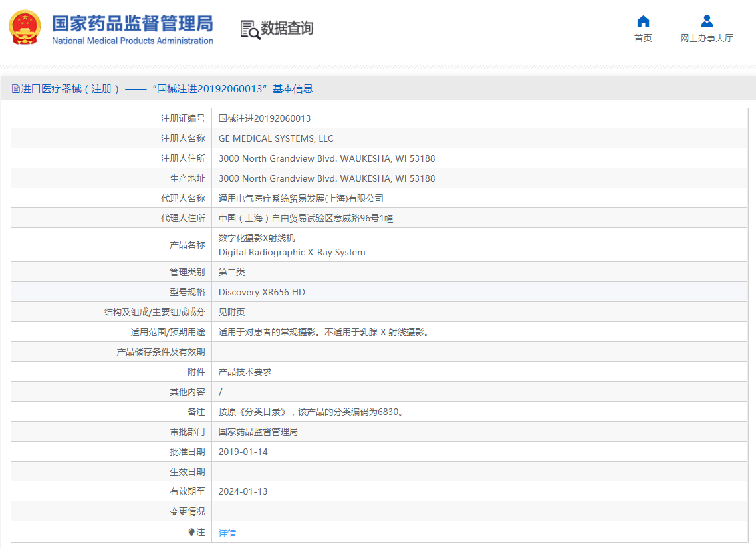Image resolution: width=756 pixels, height=548 pixels.
Task: Click the 产品技术要求 attachment entry
Action: (245, 372)
